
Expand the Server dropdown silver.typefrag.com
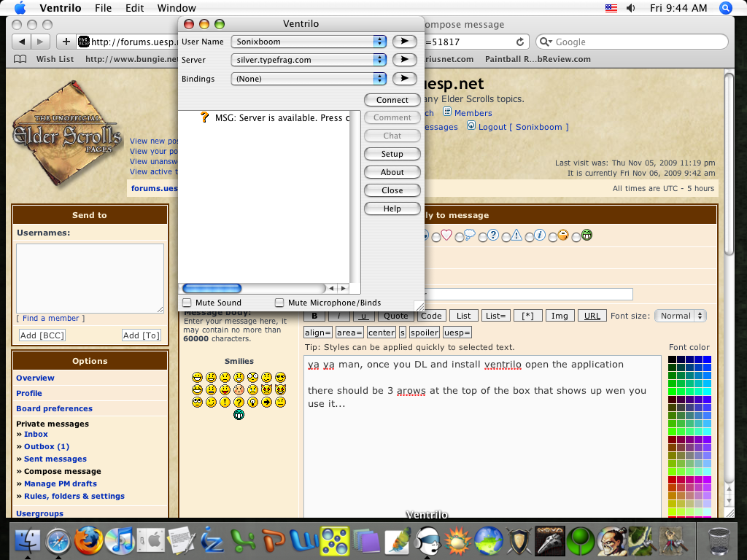tap(309, 60)
